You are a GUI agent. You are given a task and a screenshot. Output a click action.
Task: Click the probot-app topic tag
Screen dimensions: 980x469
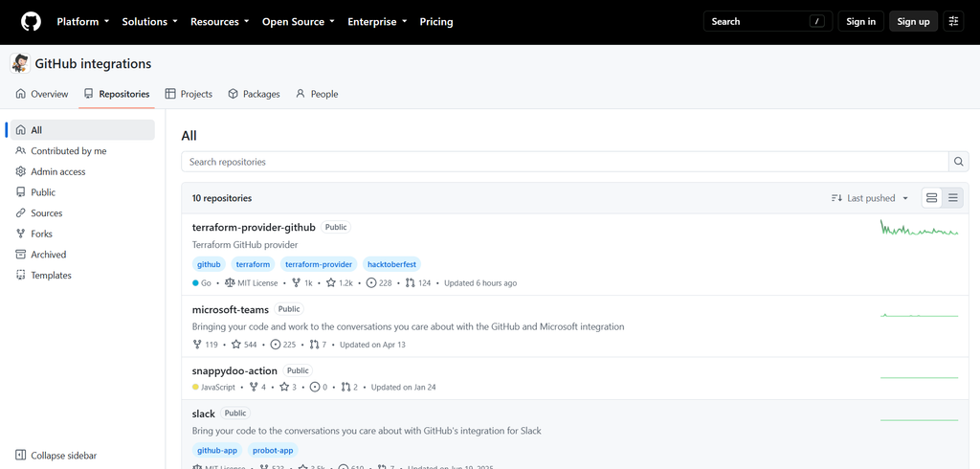coord(273,450)
